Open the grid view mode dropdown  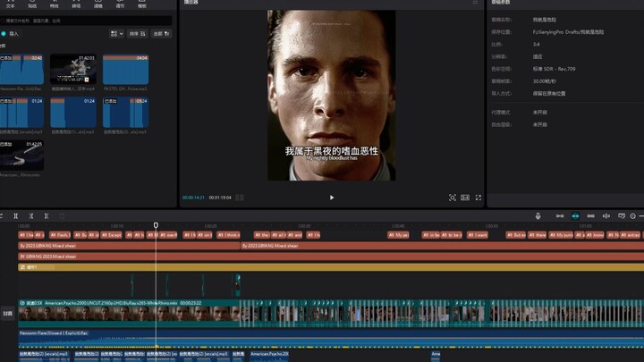(116, 34)
